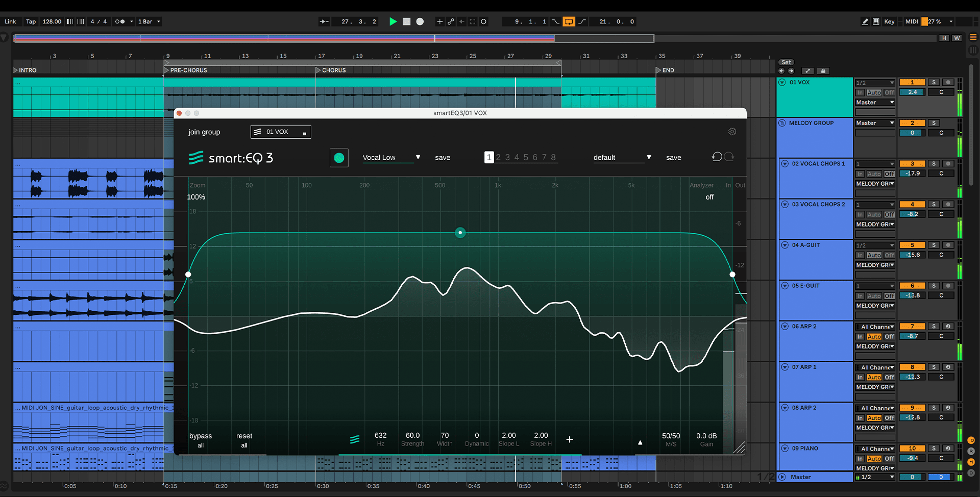The width and height of the screenshot is (980, 497).
Task: Enable Draw Mode pencil icon
Action: coord(865,21)
